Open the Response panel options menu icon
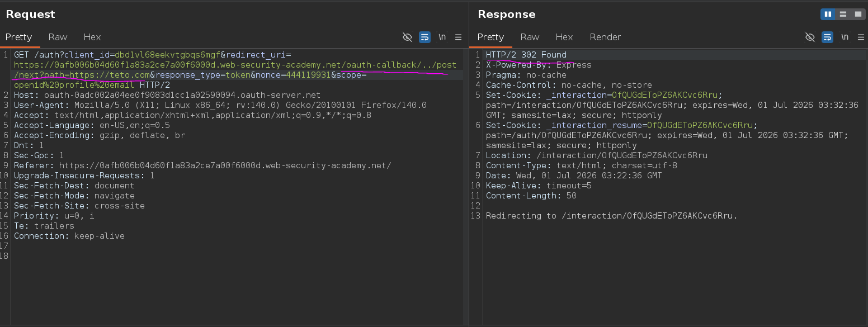The height and width of the screenshot is (327, 868). click(861, 37)
